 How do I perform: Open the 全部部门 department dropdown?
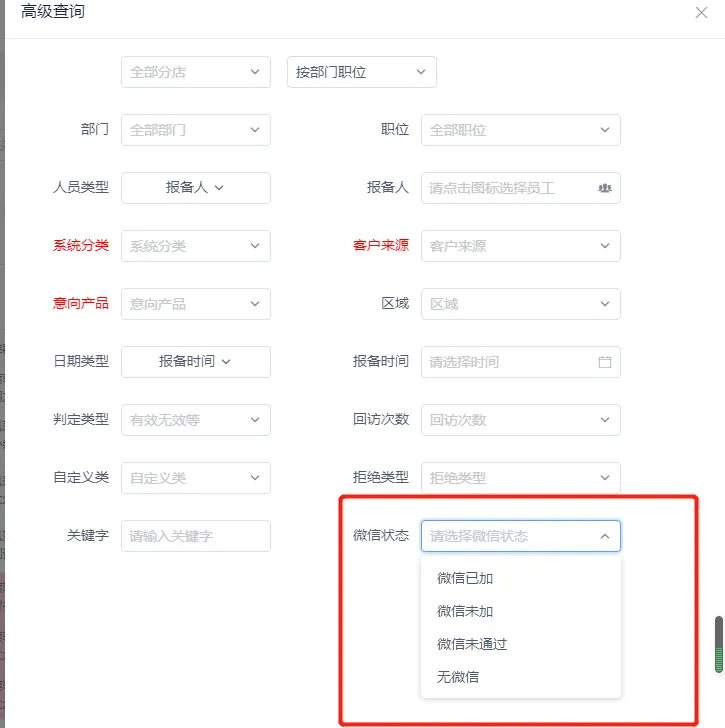[195, 130]
